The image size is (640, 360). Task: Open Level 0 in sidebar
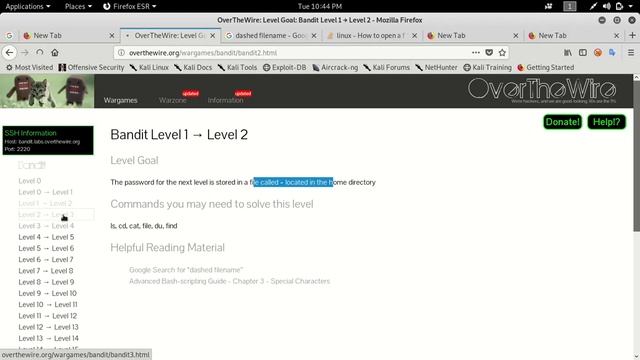point(30,181)
